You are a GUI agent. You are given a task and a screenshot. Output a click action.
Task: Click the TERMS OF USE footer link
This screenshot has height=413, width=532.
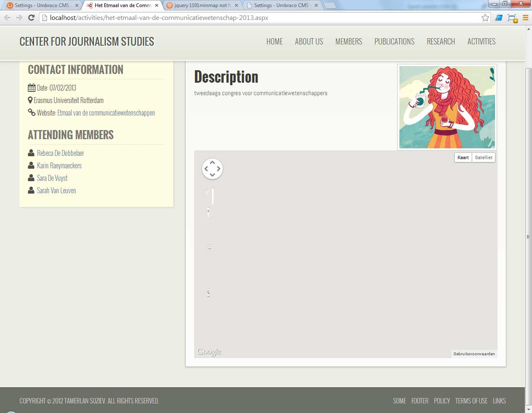point(471,401)
